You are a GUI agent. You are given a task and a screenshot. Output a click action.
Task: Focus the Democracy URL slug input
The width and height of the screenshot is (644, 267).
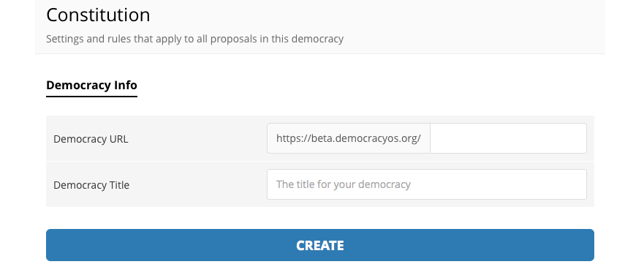[x=508, y=138]
